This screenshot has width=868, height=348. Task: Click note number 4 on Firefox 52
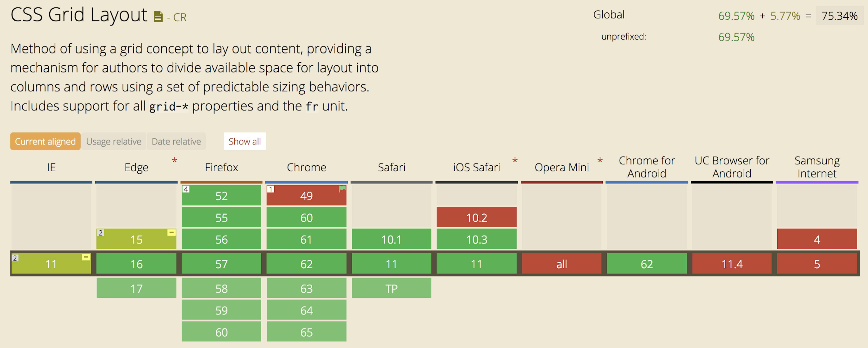186,189
